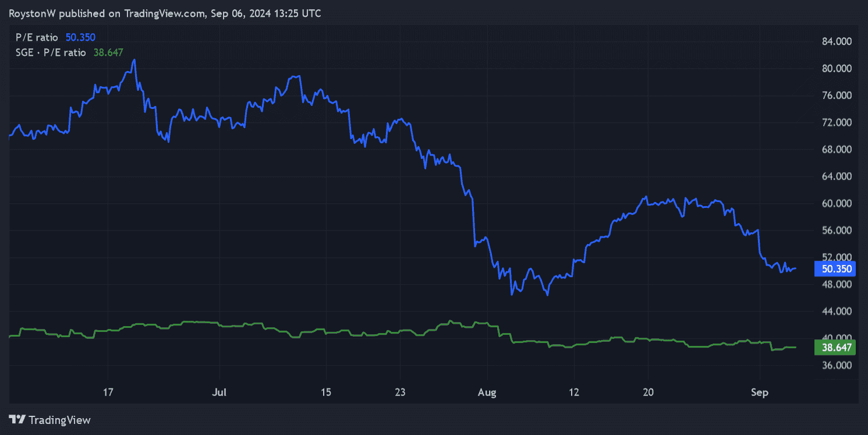Click the 60.000 price axis label
Image resolution: width=868 pixels, height=435 pixels.
click(x=837, y=203)
